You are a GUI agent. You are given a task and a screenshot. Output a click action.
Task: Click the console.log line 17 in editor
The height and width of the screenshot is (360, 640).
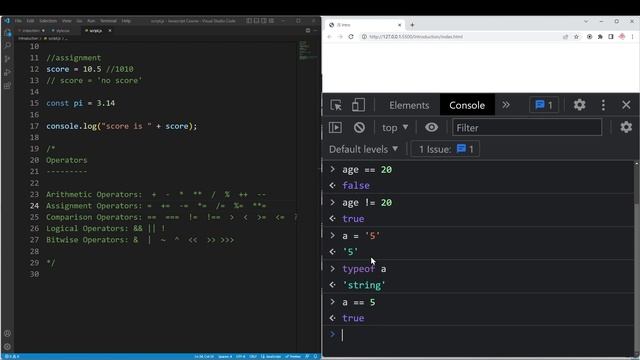click(122, 126)
